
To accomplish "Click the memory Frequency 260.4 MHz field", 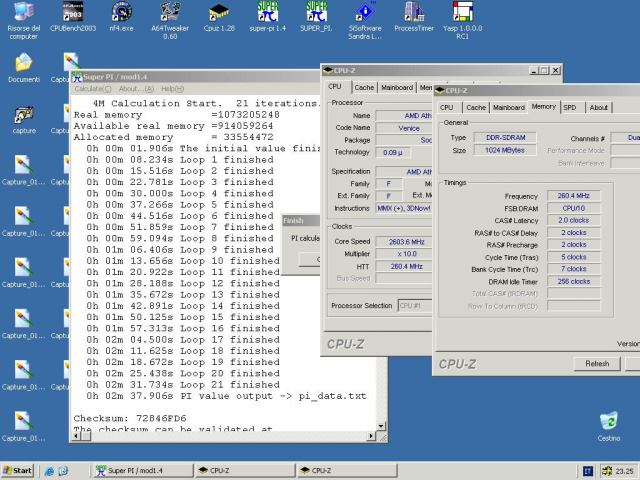I will point(573,196).
